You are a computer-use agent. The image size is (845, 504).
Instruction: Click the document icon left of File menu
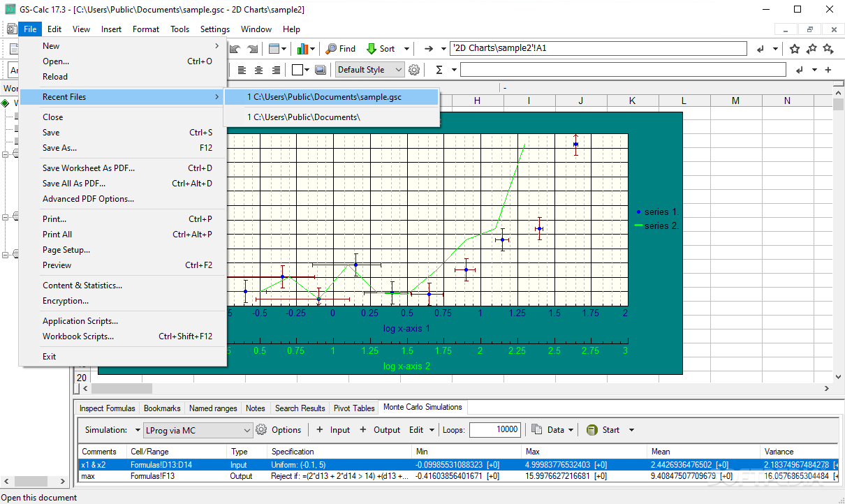12,29
